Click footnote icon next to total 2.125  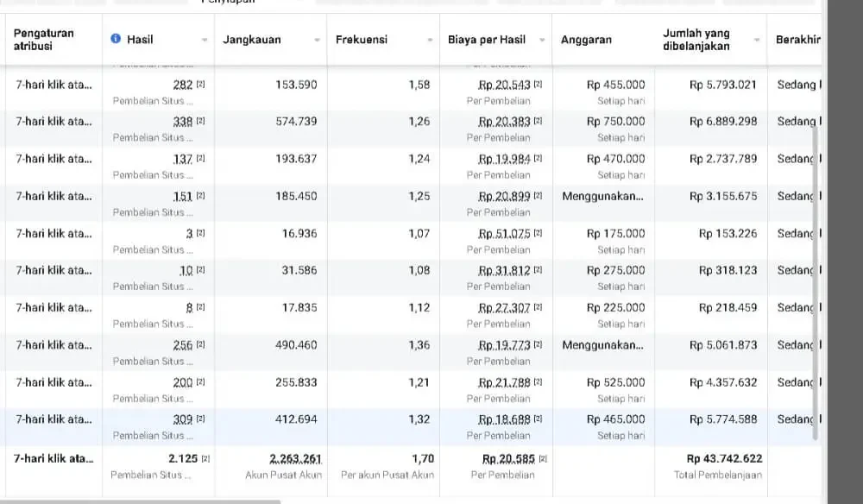pyautogui.click(x=205, y=459)
